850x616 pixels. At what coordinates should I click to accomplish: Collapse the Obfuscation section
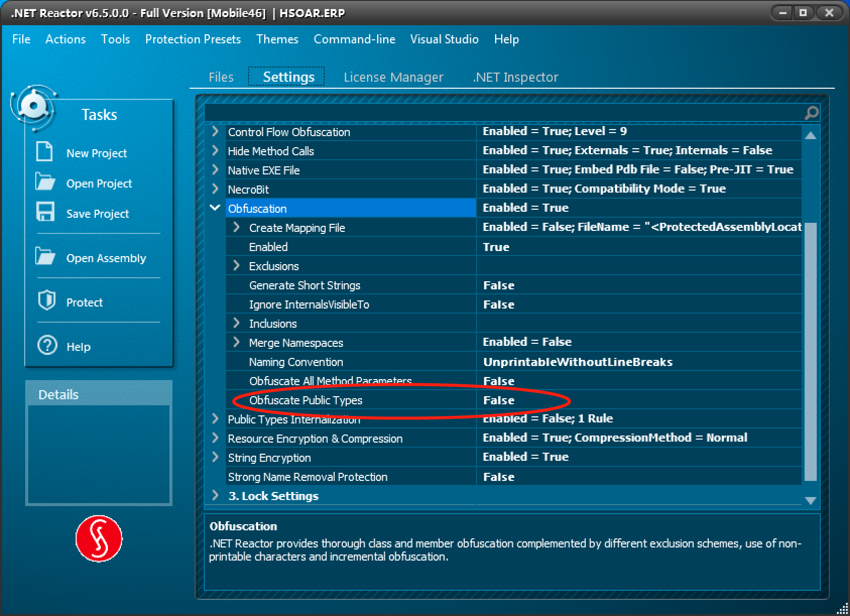[x=215, y=208]
